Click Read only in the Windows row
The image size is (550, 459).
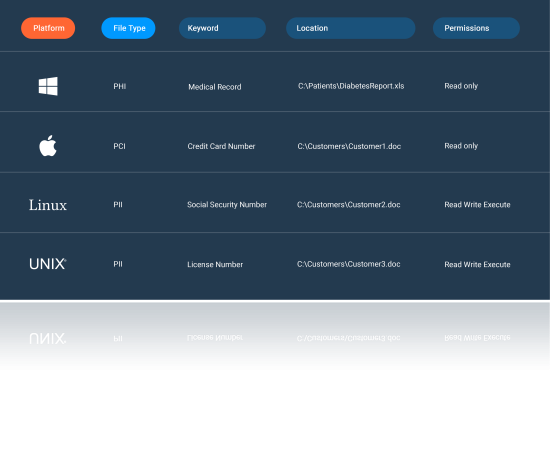[x=461, y=86]
